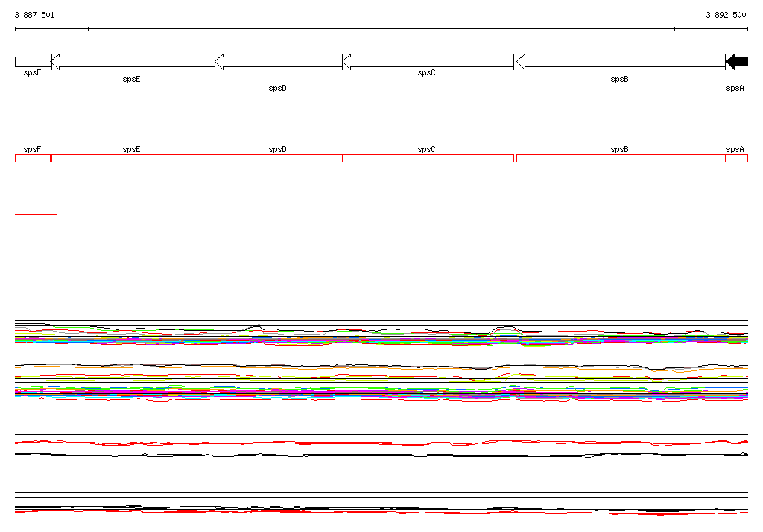Click the red spsA segment box

pos(737,158)
